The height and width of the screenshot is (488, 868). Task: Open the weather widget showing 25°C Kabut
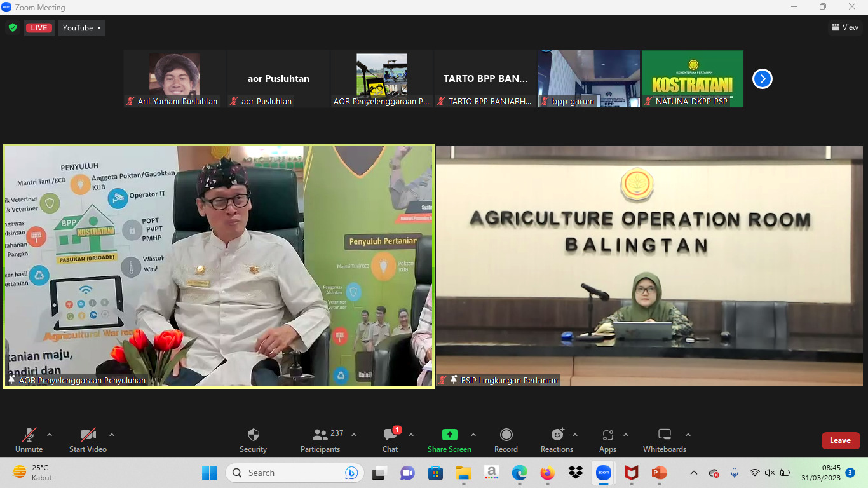tap(33, 473)
